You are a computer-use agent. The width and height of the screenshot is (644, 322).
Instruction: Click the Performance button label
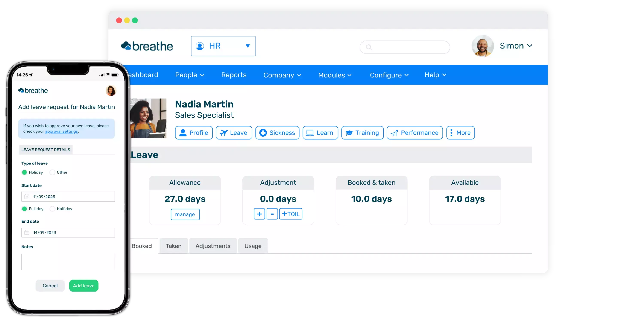[x=419, y=133]
